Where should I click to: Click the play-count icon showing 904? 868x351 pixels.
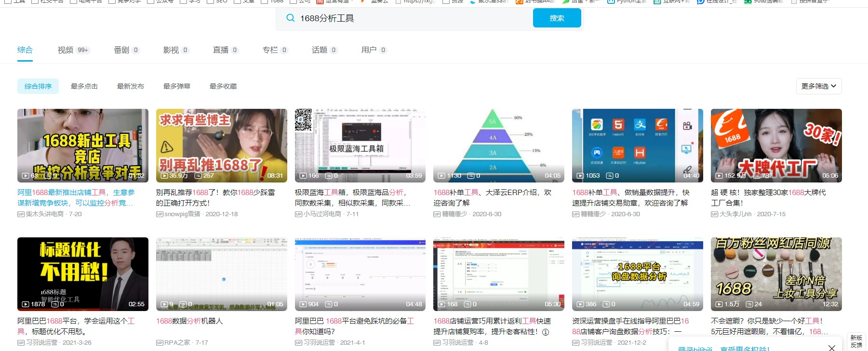(303, 304)
